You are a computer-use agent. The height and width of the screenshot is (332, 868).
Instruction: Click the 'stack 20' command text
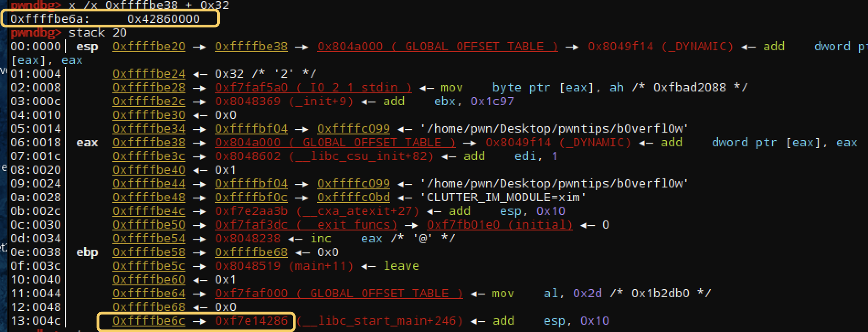98,33
